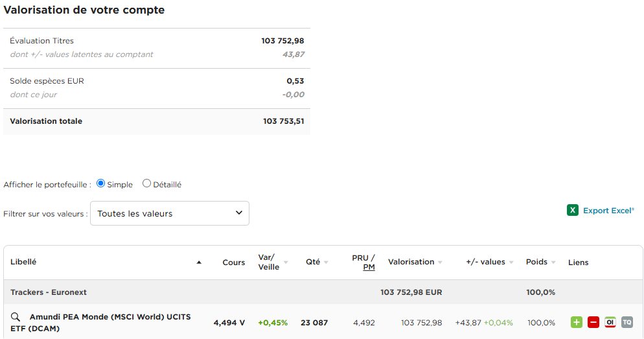Image resolution: width=644 pixels, height=339 pixels.
Task: Sort by +/- values column arrow
Action: pos(511,262)
